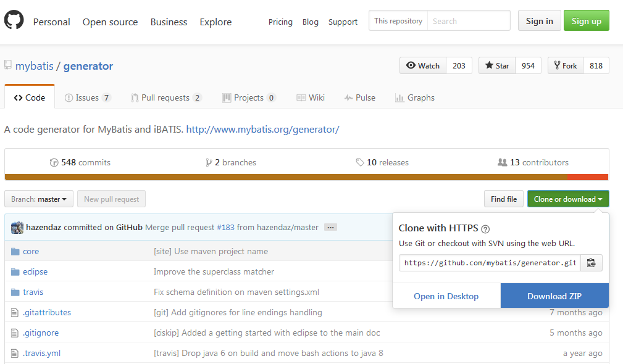Screen dimensions: 623x364
Task: Go to the Blog page
Action: click(311, 22)
